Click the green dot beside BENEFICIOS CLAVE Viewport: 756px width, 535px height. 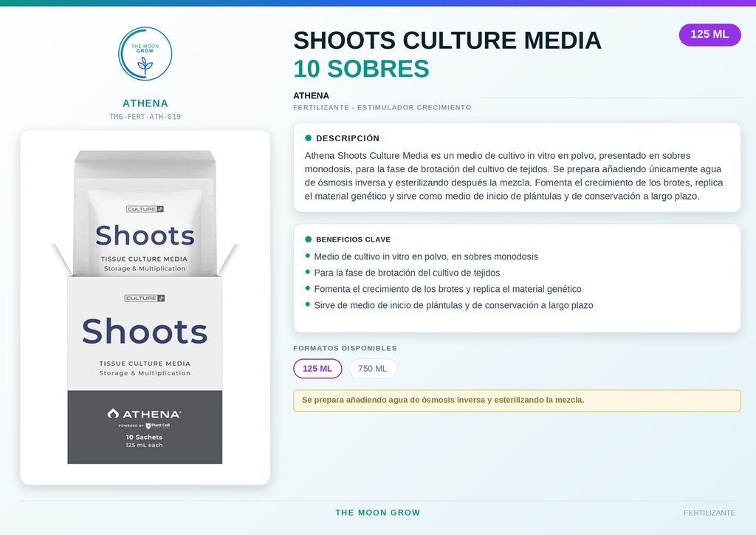pyautogui.click(x=308, y=239)
